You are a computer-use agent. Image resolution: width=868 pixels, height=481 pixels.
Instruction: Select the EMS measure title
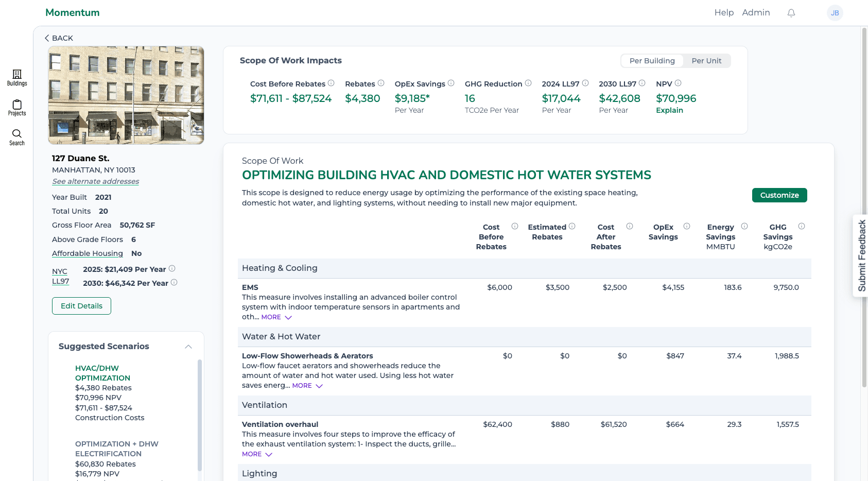click(250, 287)
